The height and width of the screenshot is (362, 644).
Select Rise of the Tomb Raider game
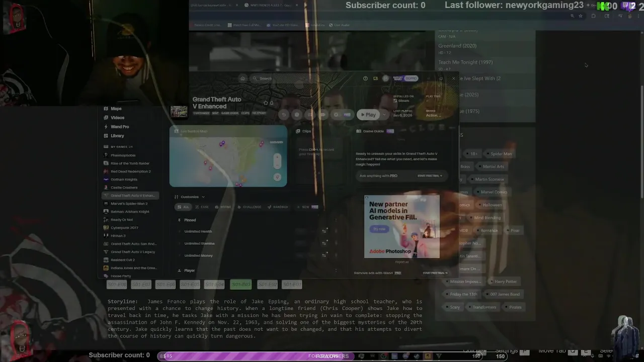pos(130,163)
